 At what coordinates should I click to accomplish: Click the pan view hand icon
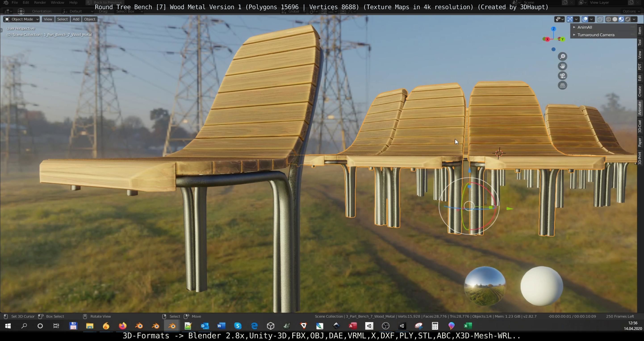click(x=562, y=66)
